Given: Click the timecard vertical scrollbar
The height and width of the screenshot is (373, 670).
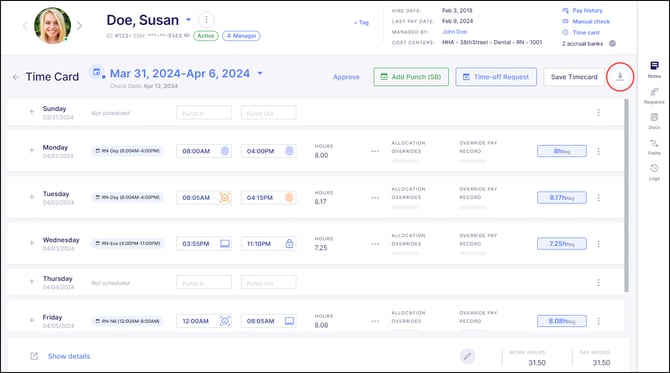Looking at the screenshot, I should coord(626,196).
